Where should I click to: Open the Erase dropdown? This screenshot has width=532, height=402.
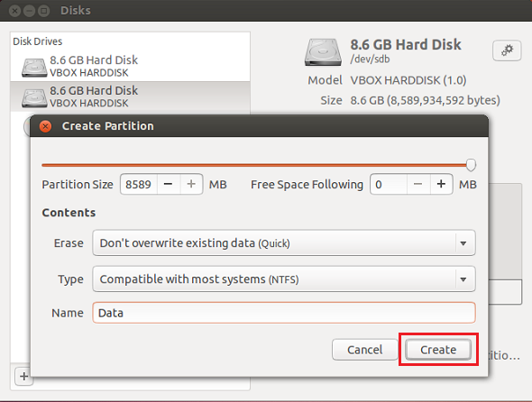[284, 242]
